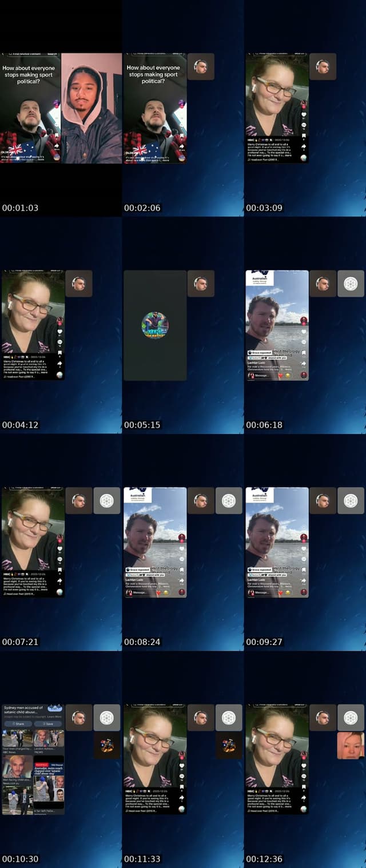This screenshot has width=366, height=868.
Task: Tap the heart icon in the 00:07:21 frame
Action: [59, 549]
